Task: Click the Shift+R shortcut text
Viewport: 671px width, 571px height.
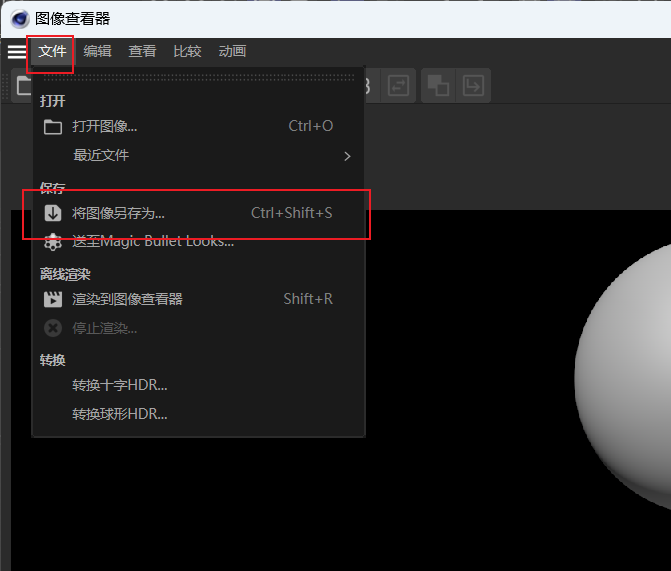Action: point(308,299)
